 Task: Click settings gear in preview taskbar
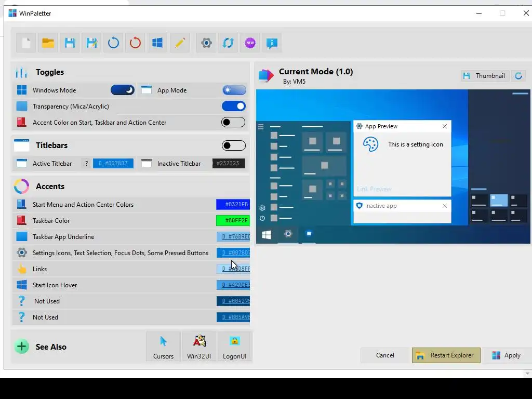tap(288, 234)
